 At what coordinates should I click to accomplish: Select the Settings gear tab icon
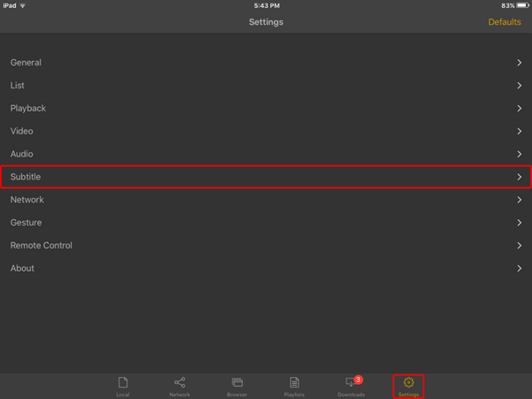[x=408, y=382]
